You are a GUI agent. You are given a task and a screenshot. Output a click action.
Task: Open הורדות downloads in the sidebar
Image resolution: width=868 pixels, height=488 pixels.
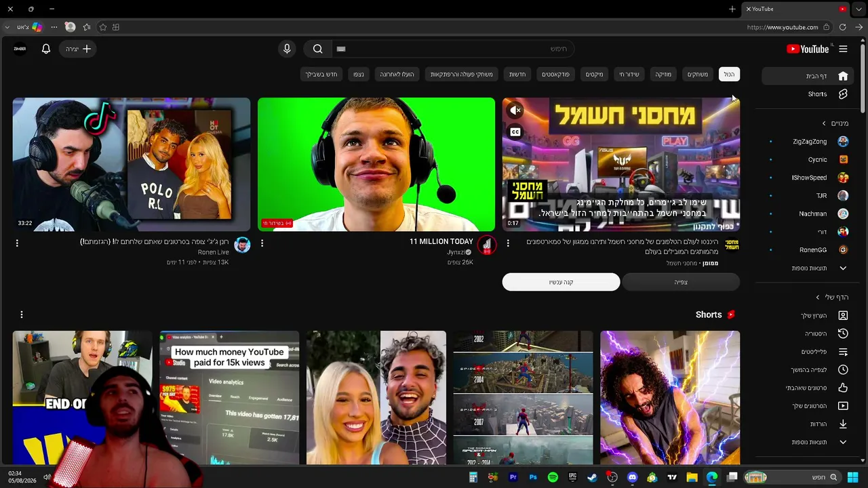[808, 424]
